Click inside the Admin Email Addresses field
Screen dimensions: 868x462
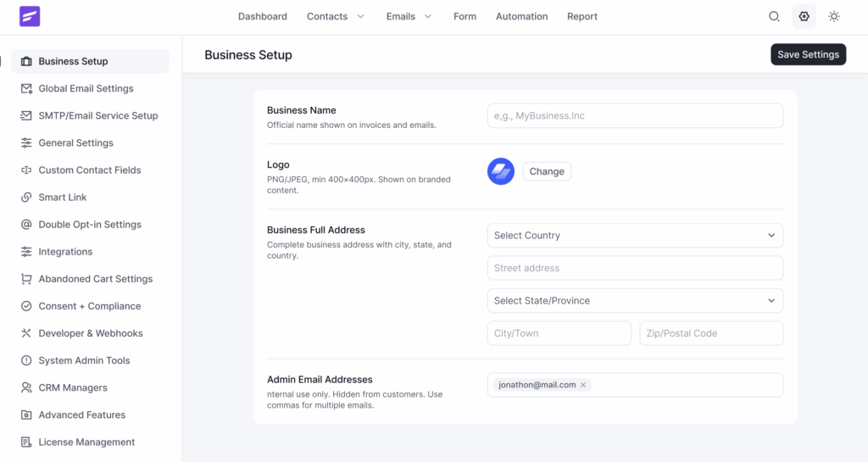[635, 385]
